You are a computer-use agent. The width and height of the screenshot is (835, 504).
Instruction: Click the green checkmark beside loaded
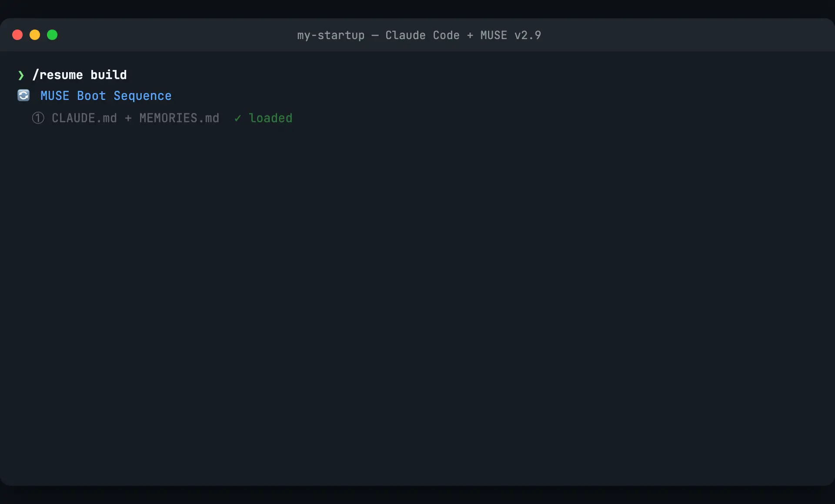coord(237,118)
